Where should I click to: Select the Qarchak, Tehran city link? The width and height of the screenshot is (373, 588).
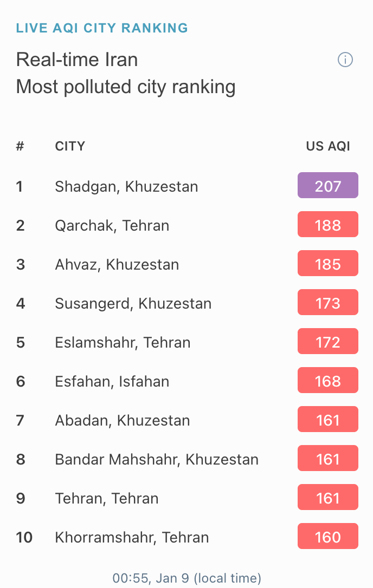112,225
